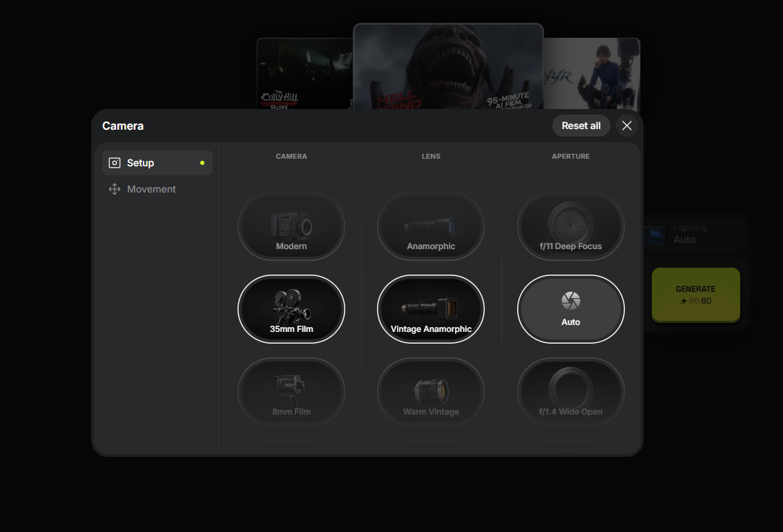Open the Setup tab
The height and width of the screenshot is (532, 783).
pyautogui.click(x=157, y=163)
